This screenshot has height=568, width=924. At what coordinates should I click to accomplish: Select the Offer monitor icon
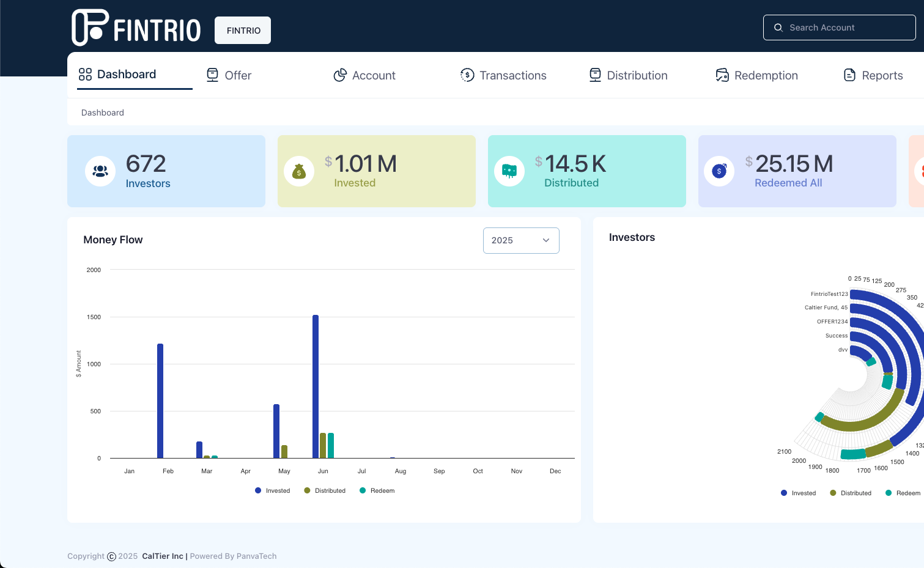click(x=212, y=74)
